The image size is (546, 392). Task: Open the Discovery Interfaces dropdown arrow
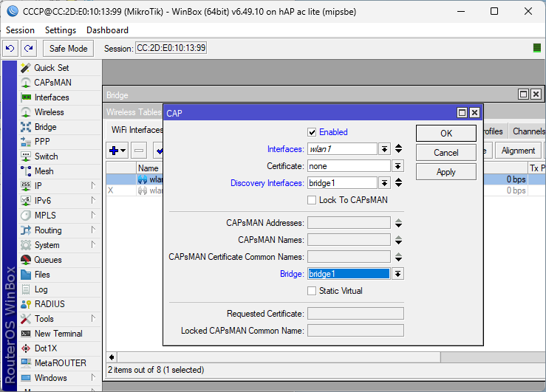[x=384, y=183]
